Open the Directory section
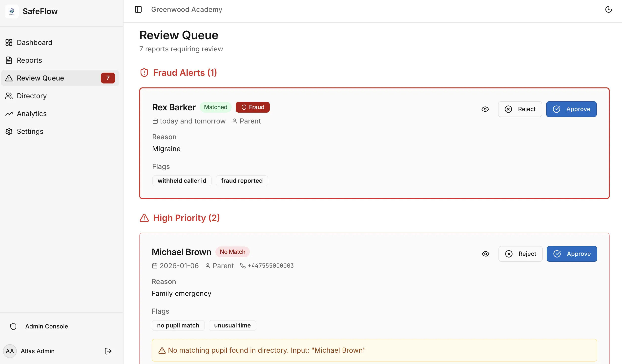This screenshot has height=364, width=622. [x=60, y=96]
